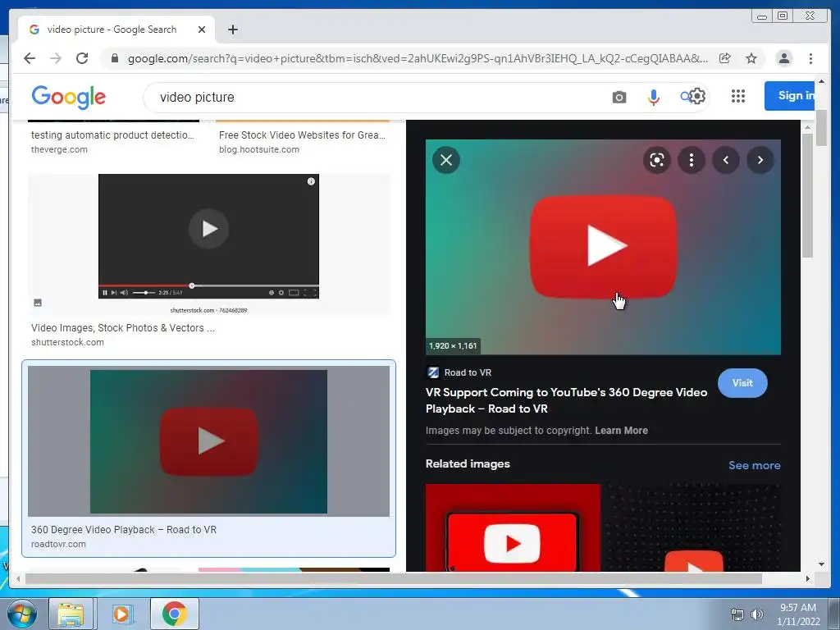Open 360 Degree Video Playback title
This screenshot has width=840, height=630.
124,530
